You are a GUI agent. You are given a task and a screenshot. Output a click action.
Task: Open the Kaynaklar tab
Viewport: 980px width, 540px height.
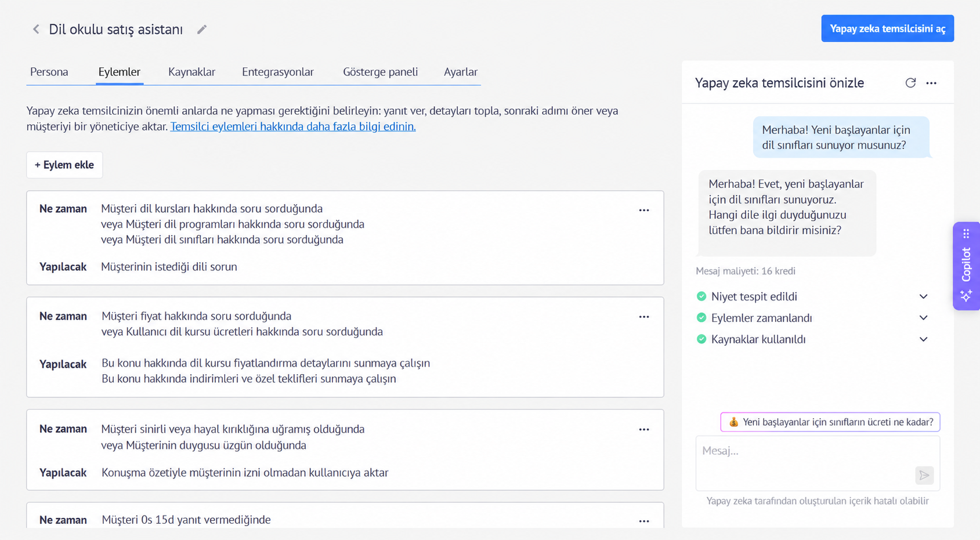pyautogui.click(x=191, y=72)
